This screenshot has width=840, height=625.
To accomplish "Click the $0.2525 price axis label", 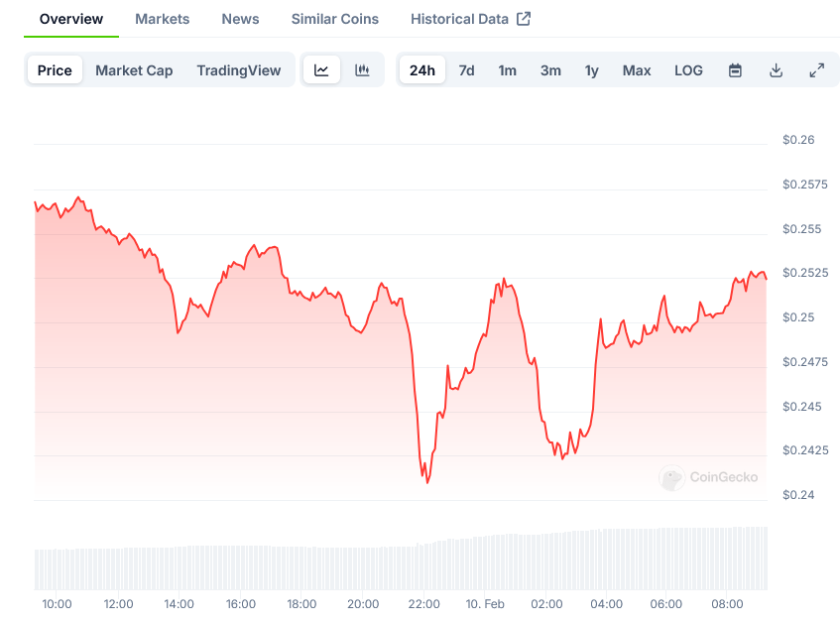I will (x=804, y=273).
